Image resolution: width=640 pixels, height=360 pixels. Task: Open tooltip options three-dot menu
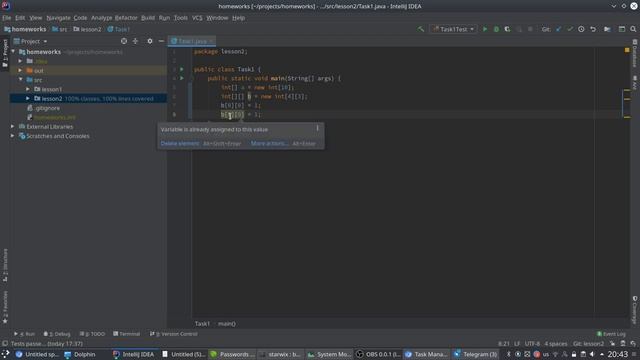[317, 129]
